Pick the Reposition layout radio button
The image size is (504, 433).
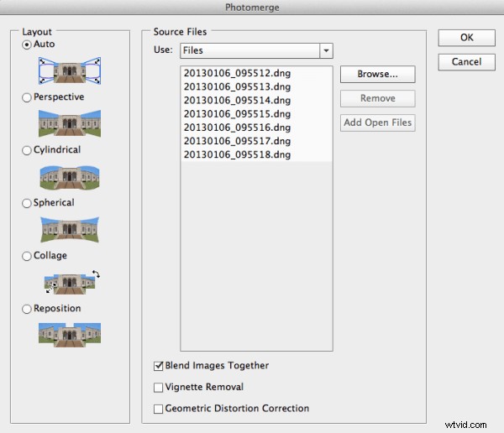click(27, 309)
